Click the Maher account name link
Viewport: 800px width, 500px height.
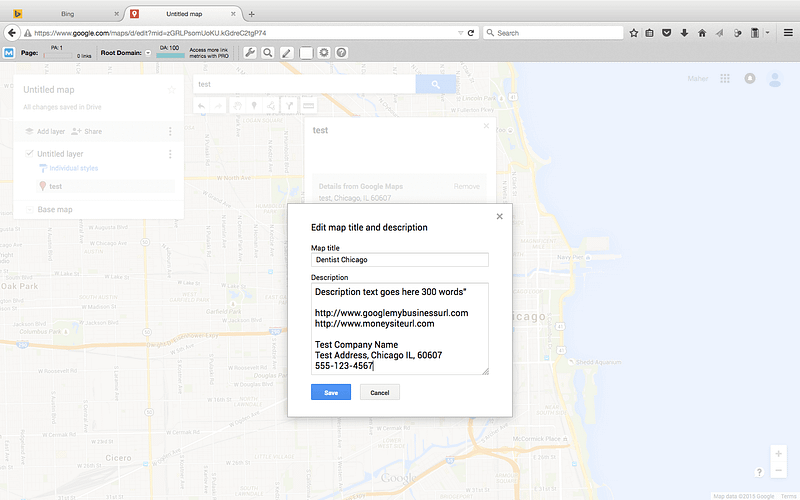click(x=697, y=79)
